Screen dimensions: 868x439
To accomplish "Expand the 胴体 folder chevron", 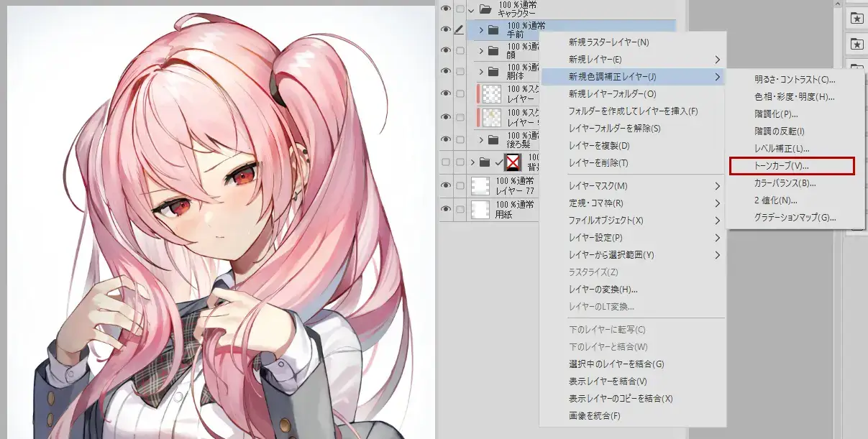I will tap(481, 71).
